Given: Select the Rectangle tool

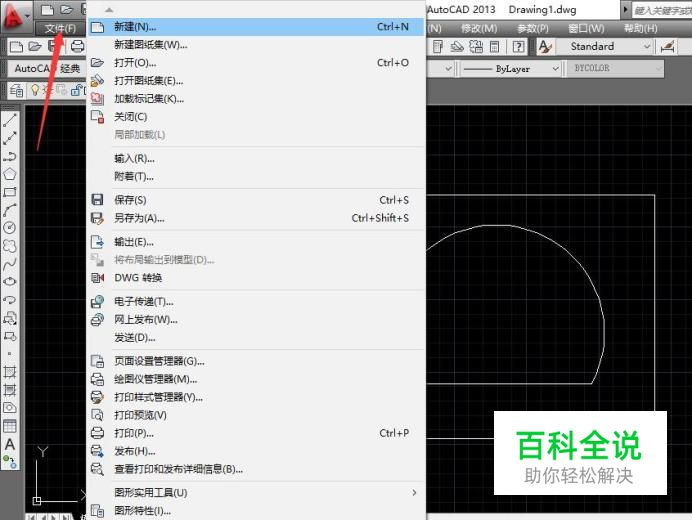Looking at the screenshot, I should click(10, 192).
